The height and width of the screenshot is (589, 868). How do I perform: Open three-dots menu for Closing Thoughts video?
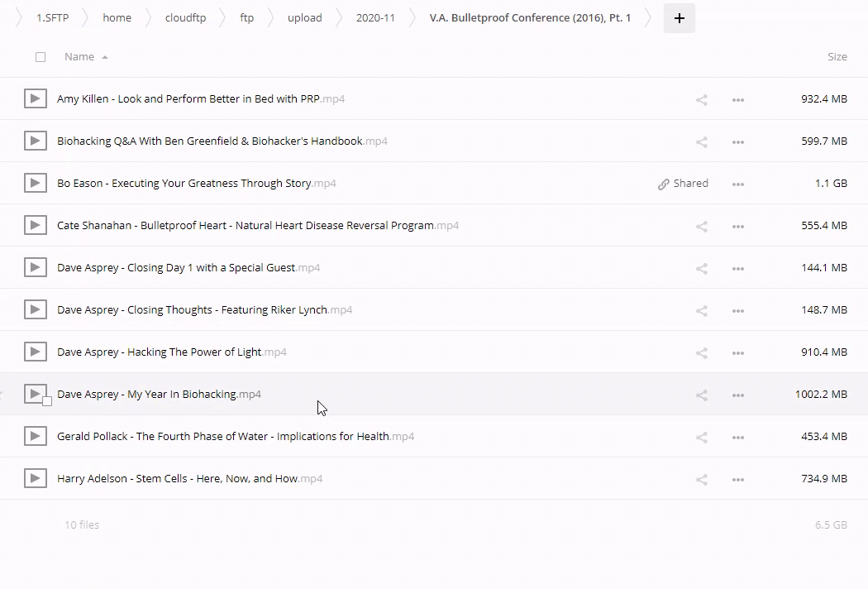[x=737, y=311]
